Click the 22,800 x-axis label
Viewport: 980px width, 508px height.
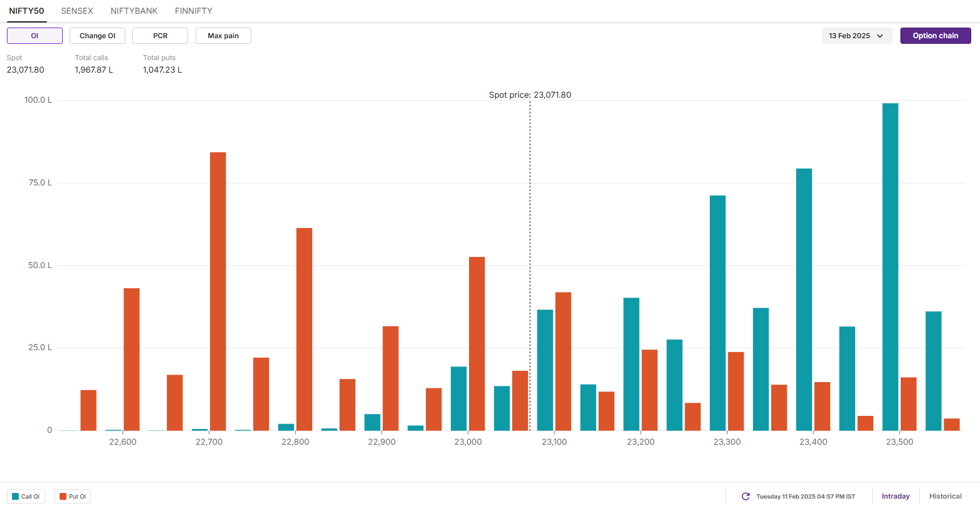[x=295, y=442]
